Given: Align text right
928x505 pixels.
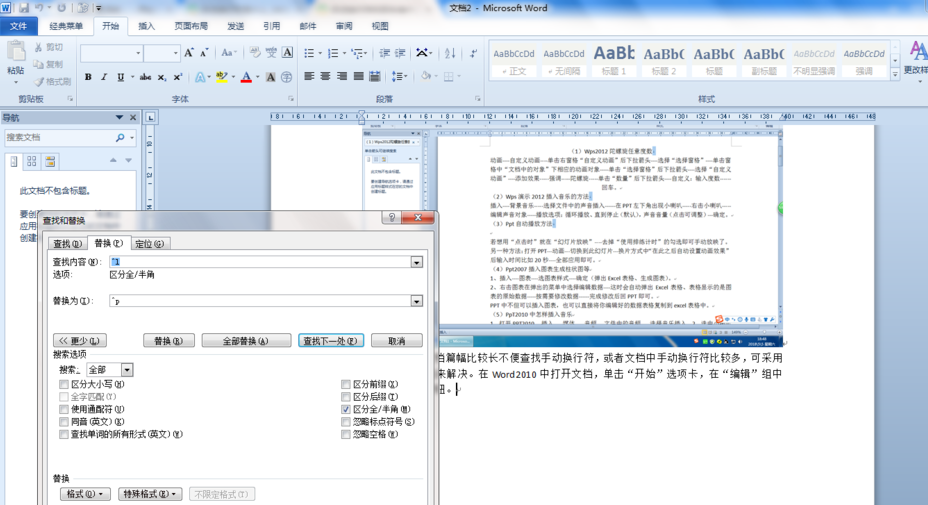Looking at the screenshot, I should 342,76.
